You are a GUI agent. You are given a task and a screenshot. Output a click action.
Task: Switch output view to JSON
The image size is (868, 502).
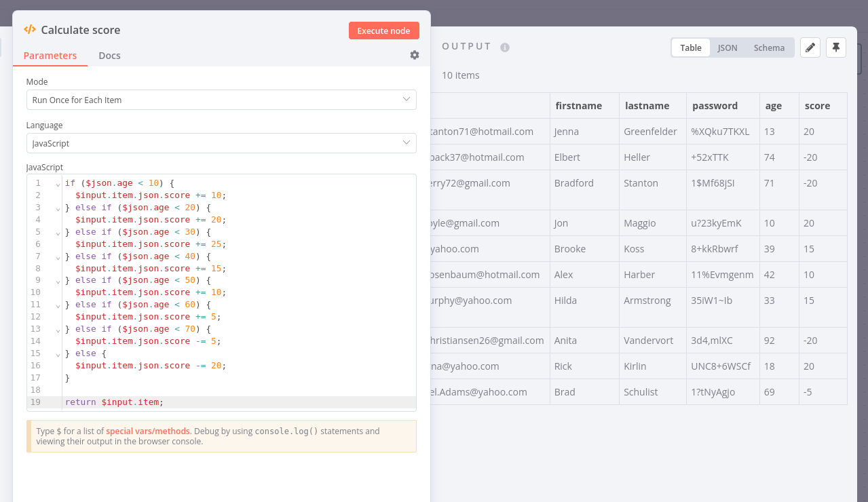[728, 47]
